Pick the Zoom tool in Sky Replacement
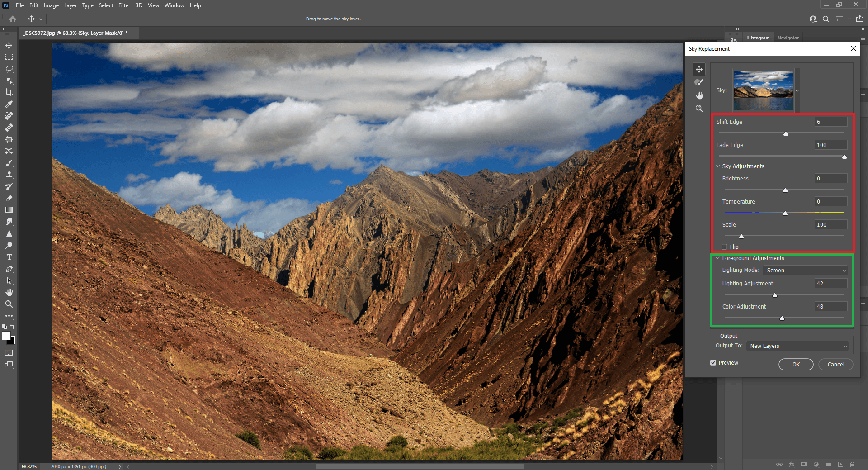This screenshot has width=868, height=470. click(699, 109)
